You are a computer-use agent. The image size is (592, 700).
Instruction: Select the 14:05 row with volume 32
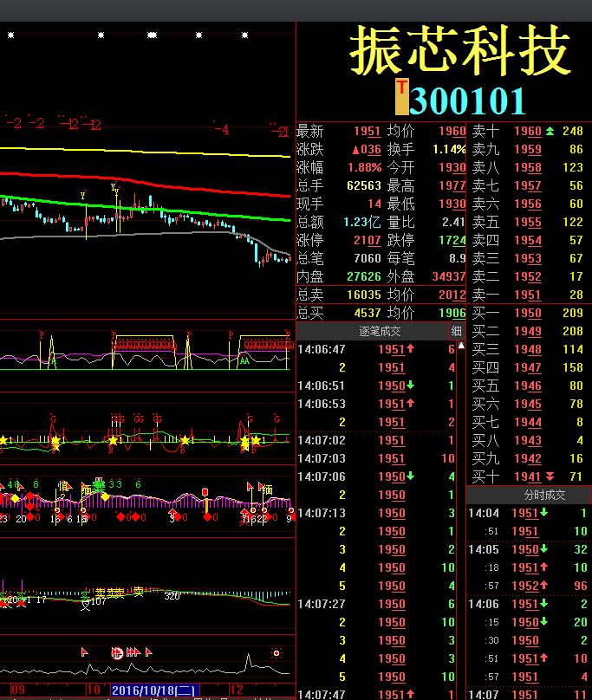pyautogui.click(x=529, y=549)
